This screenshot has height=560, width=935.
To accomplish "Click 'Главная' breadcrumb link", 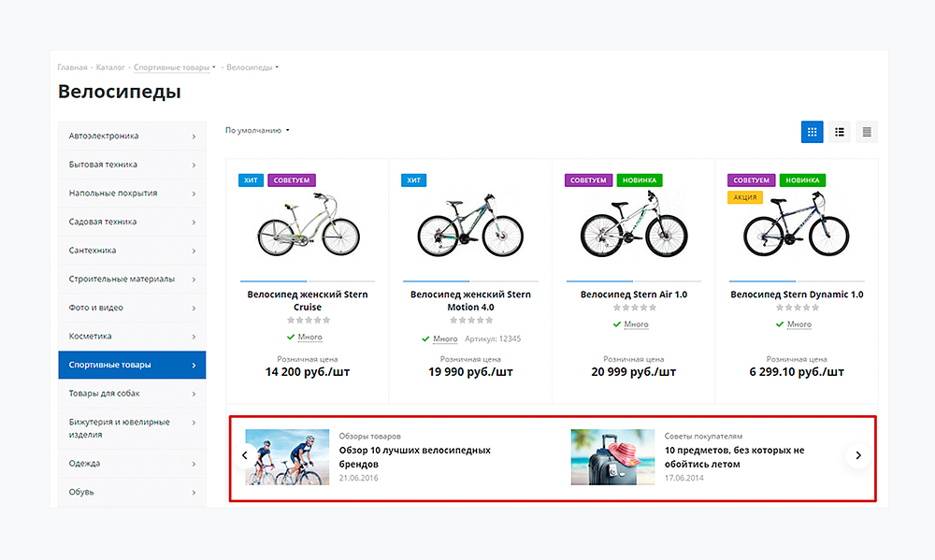I will point(72,67).
